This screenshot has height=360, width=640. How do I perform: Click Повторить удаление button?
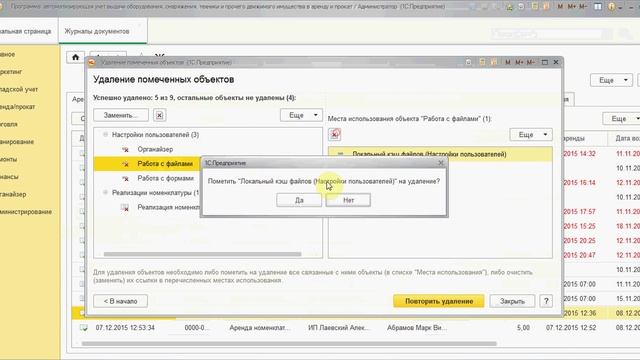click(439, 301)
